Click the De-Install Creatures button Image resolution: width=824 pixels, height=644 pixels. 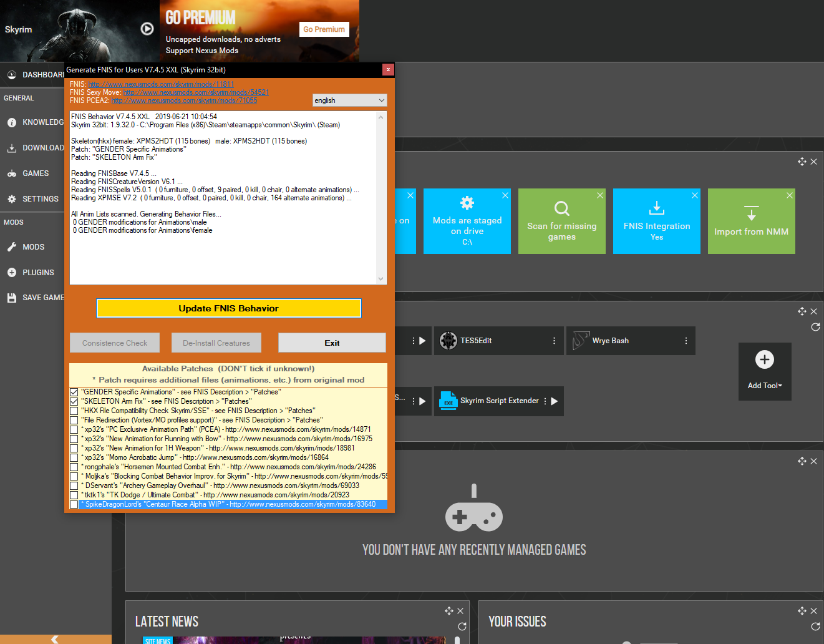216,343
